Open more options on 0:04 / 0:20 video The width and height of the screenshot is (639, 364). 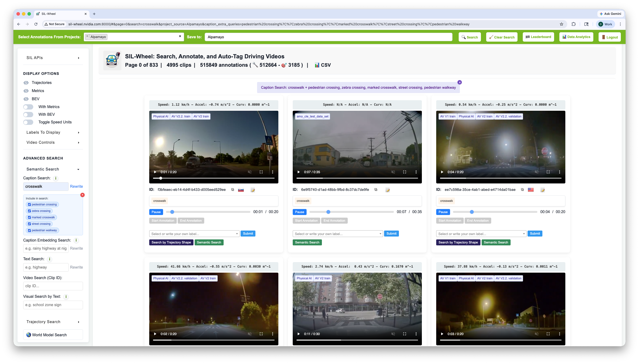point(560,172)
